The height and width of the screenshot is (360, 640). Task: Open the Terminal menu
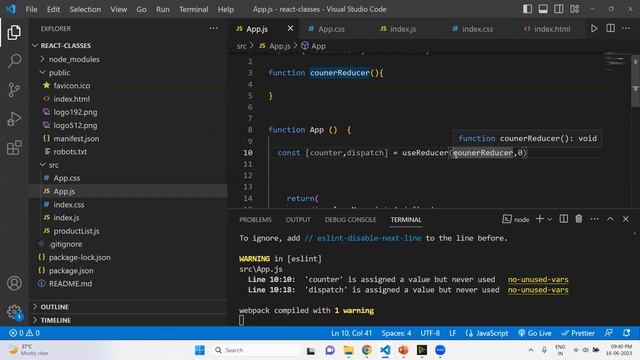(193, 9)
